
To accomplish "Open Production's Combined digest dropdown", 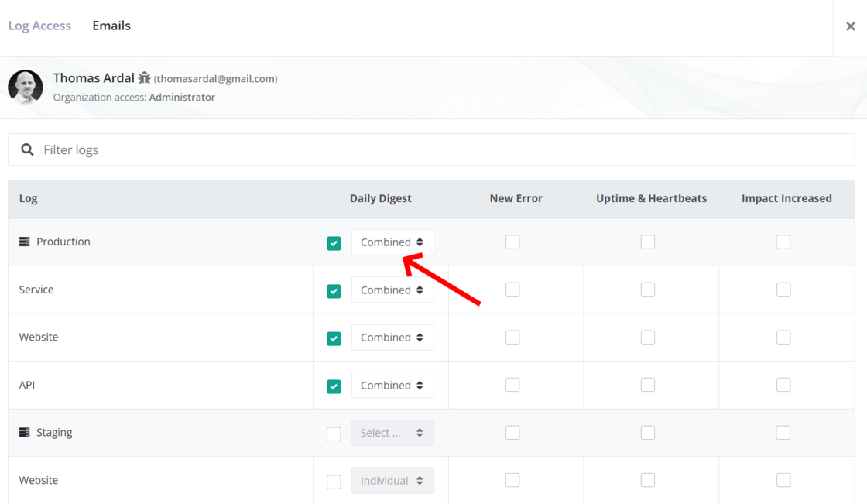I will click(x=392, y=242).
